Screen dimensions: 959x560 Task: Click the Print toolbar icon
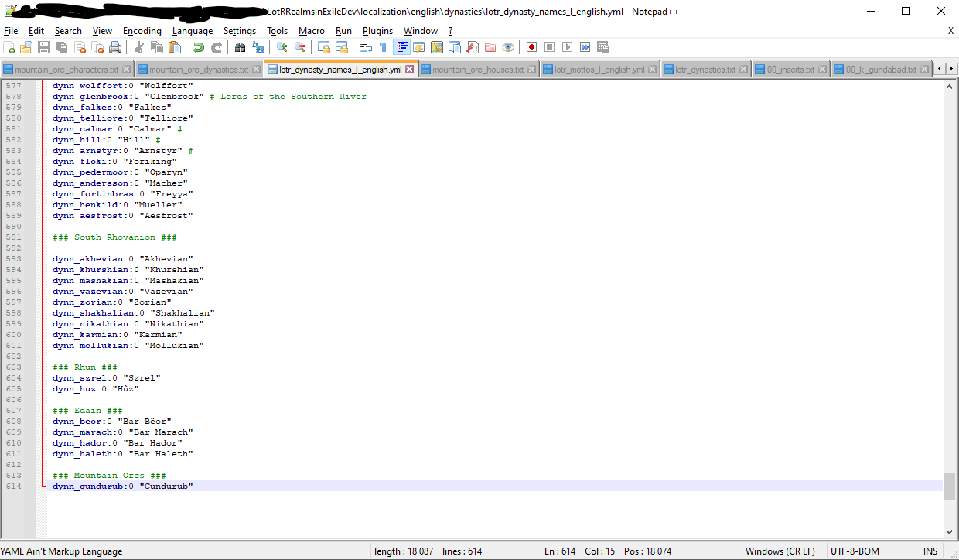(115, 47)
